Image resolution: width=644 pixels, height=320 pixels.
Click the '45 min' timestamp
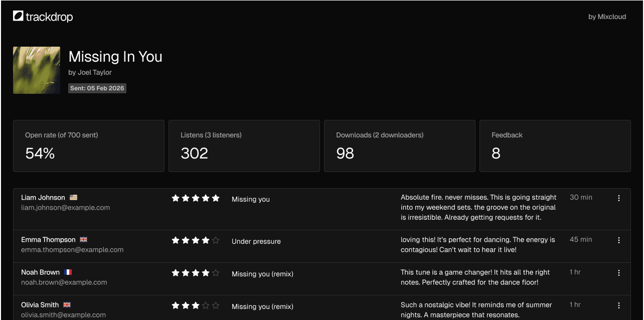(581, 240)
